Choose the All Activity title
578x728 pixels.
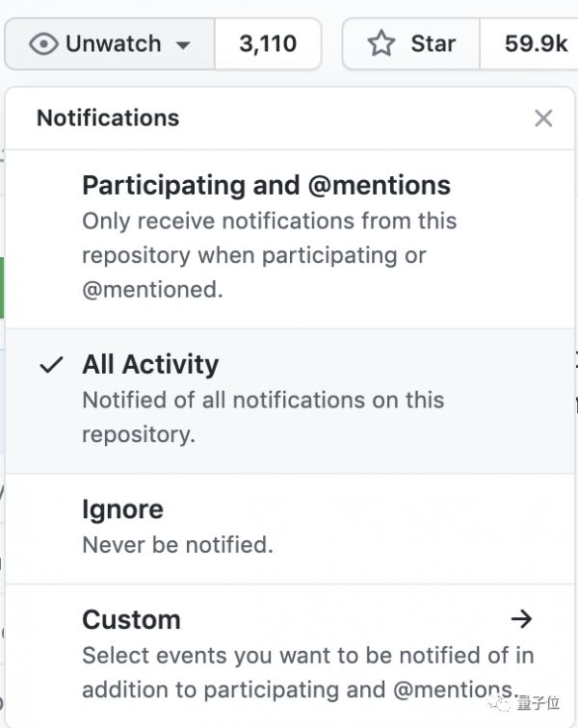coord(150,365)
